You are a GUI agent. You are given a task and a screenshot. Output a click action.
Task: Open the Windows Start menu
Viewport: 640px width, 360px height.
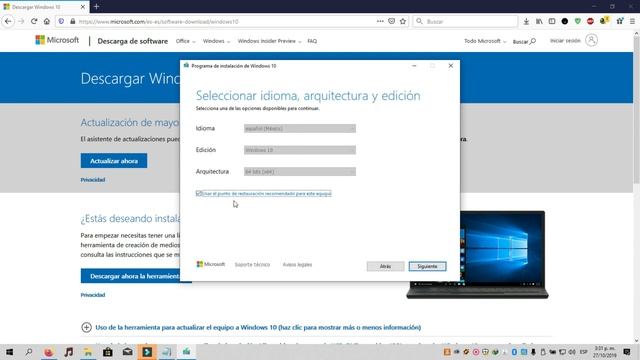[9, 352]
